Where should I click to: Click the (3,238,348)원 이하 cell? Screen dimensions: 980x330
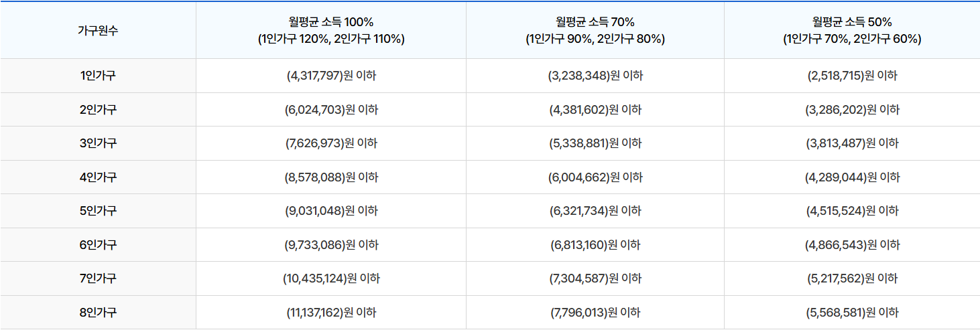[595, 76]
